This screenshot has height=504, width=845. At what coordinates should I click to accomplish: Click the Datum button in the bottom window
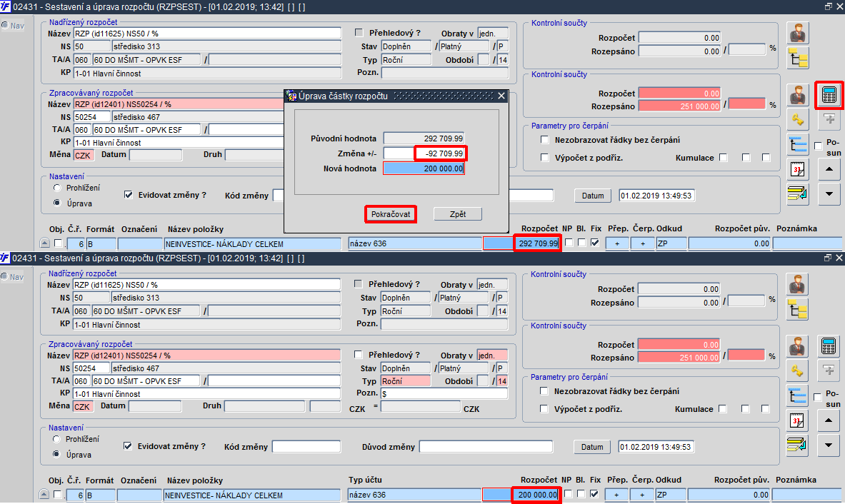pos(592,447)
